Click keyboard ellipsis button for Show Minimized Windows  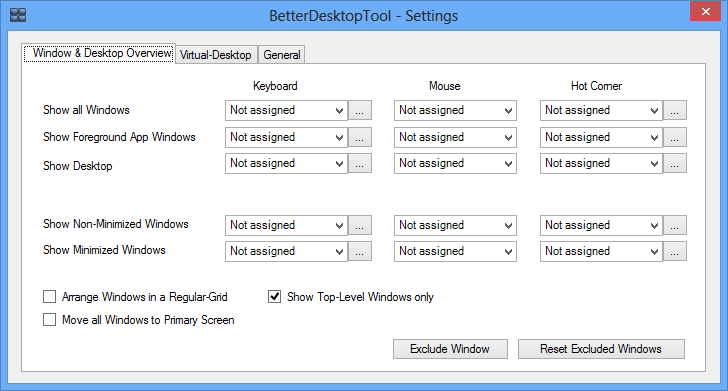coord(360,251)
